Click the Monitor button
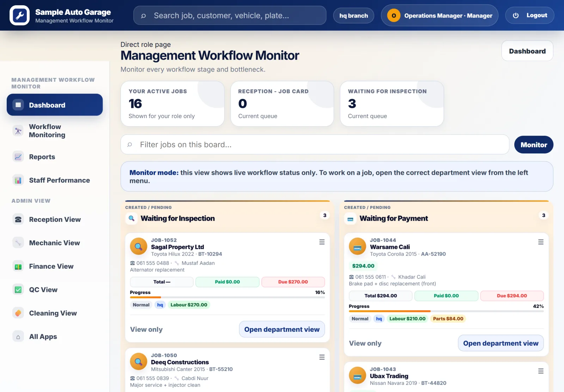 point(534,145)
